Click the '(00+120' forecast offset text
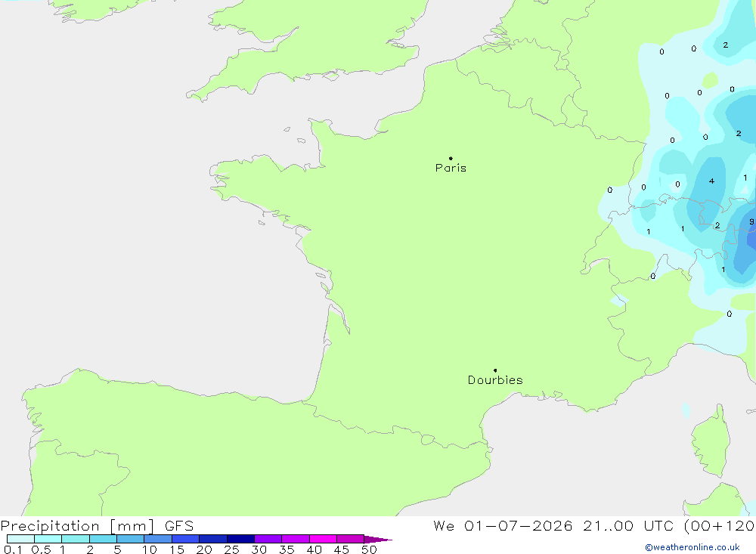The image size is (756, 554). point(719,526)
